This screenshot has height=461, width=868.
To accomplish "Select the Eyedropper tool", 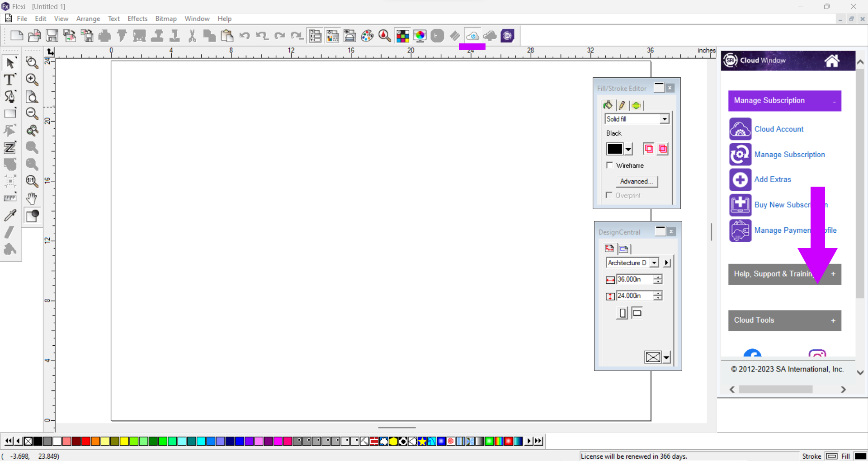I will click(10, 215).
